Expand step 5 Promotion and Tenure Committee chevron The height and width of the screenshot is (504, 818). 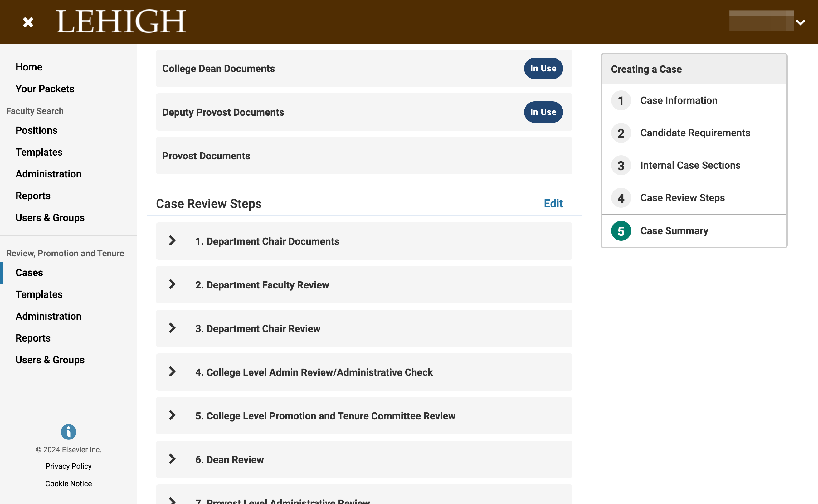coord(172,415)
